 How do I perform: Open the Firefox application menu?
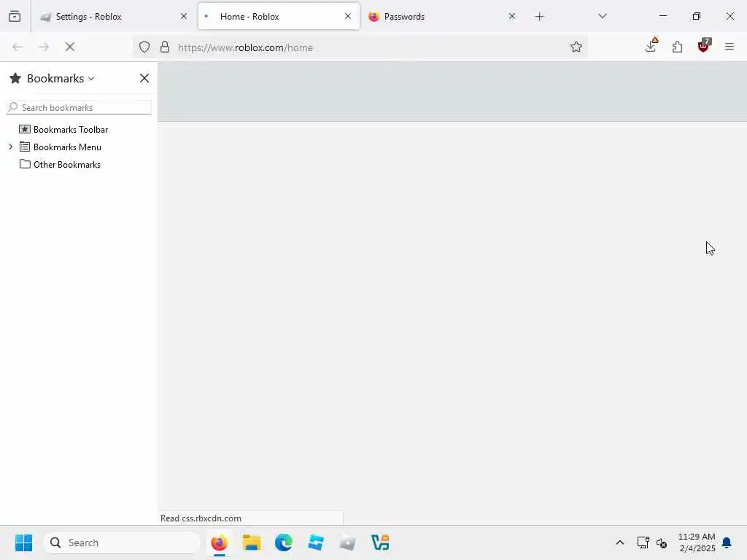[x=729, y=47]
